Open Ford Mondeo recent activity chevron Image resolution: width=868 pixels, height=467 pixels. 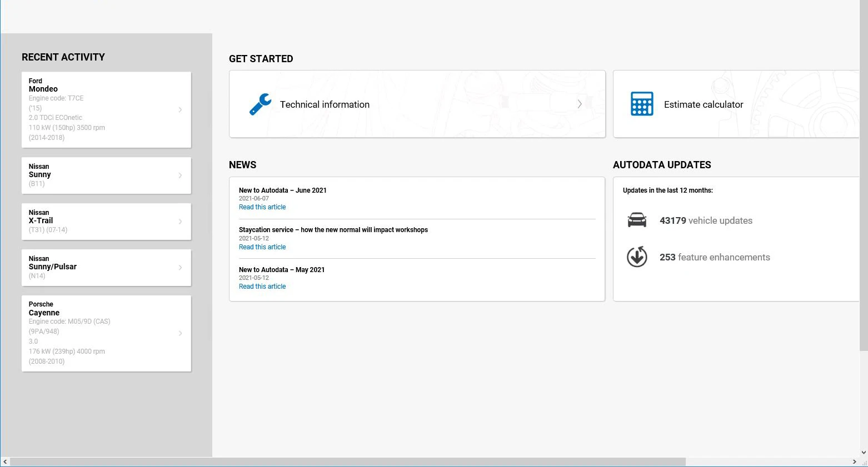coord(180,109)
